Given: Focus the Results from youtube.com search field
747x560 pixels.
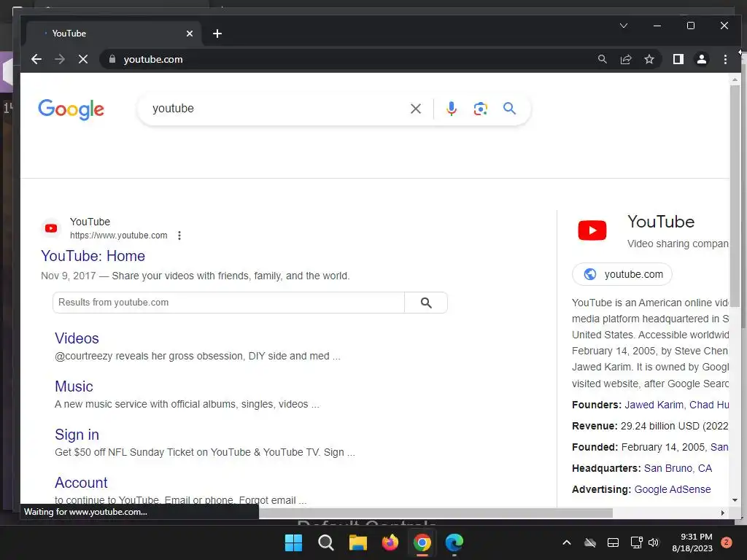Looking at the screenshot, I should point(228,303).
